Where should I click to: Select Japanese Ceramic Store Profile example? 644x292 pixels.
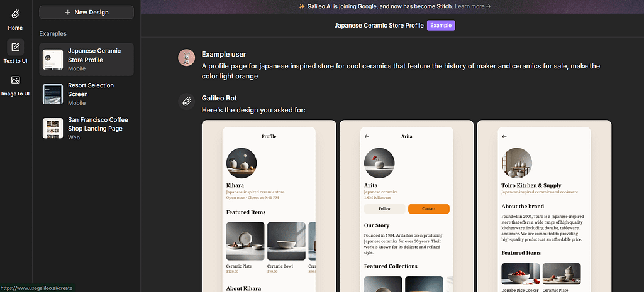(86, 60)
